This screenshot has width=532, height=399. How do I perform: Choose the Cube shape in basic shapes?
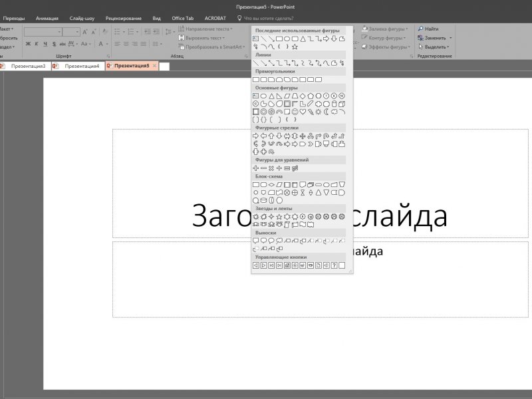click(x=342, y=104)
